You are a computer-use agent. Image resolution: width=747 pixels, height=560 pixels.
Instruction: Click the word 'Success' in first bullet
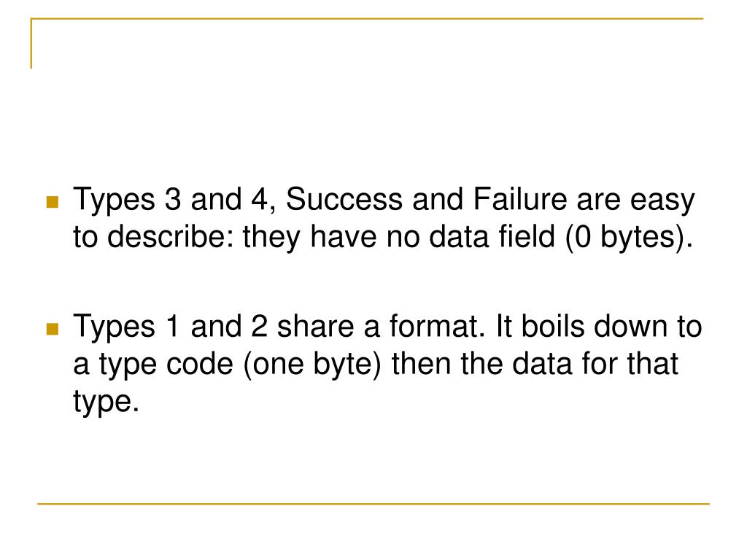click(x=344, y=199)
